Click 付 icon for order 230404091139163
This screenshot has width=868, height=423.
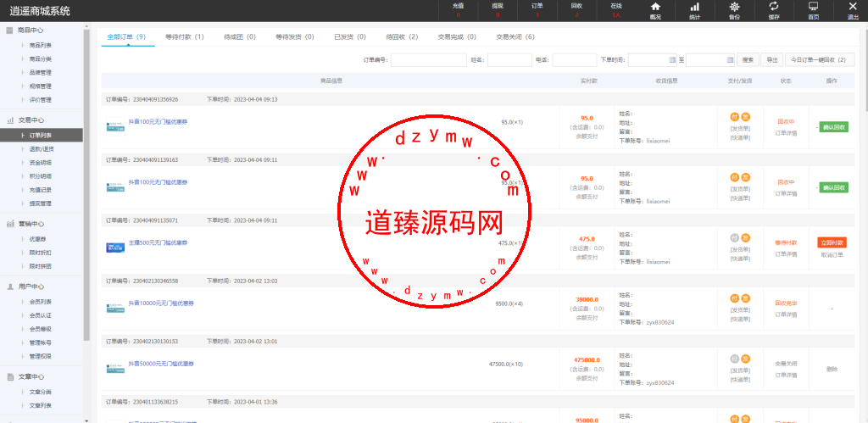[x=735, y=177]
